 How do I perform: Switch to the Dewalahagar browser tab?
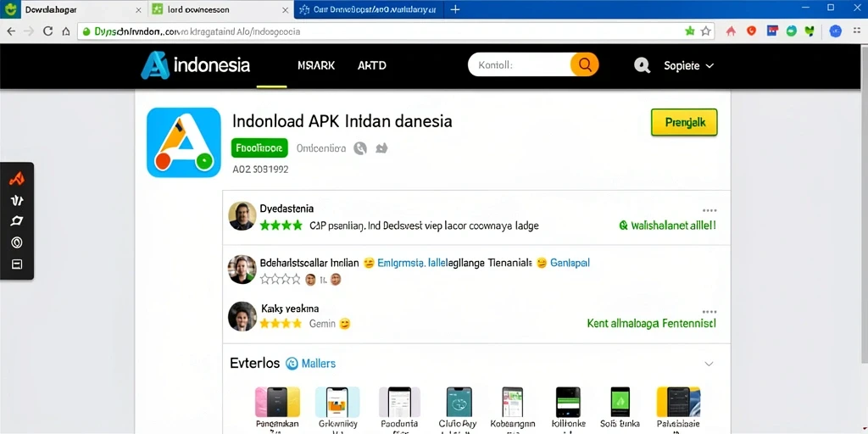tap(75, 9)
